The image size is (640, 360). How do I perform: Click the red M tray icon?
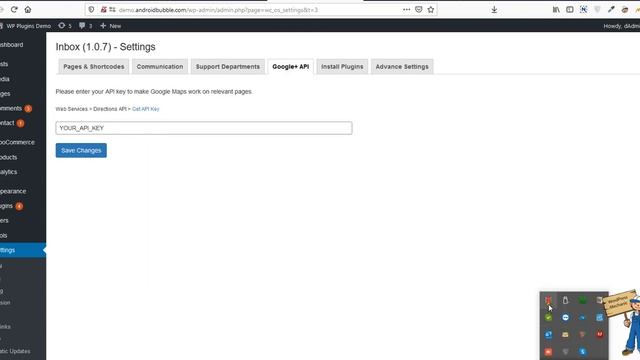point(600,334)
